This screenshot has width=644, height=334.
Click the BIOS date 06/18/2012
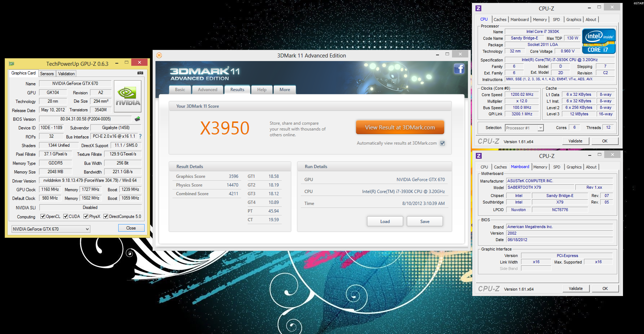tap(559, 240)
